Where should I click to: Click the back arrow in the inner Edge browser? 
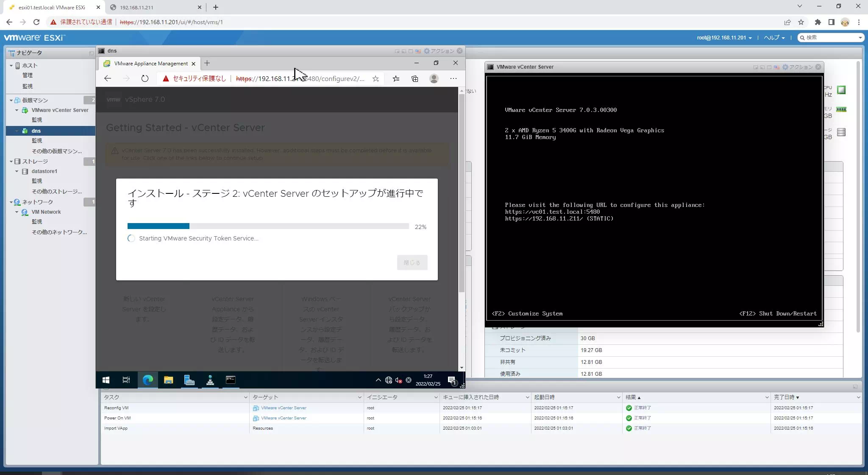[x=108, y=78]
